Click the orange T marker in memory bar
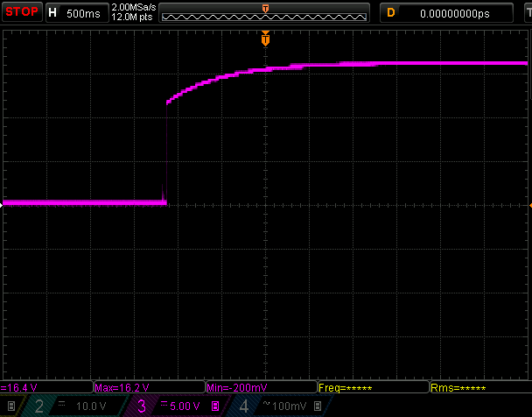Image resolution: width=532 pixels, height=417 pixels. [266, 9]
